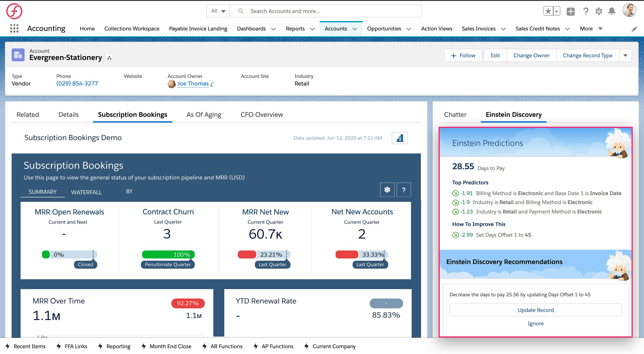
Task: Click the chart icon next to the updated timestamp
Action: pyautogui.click(x=399, y=138)
